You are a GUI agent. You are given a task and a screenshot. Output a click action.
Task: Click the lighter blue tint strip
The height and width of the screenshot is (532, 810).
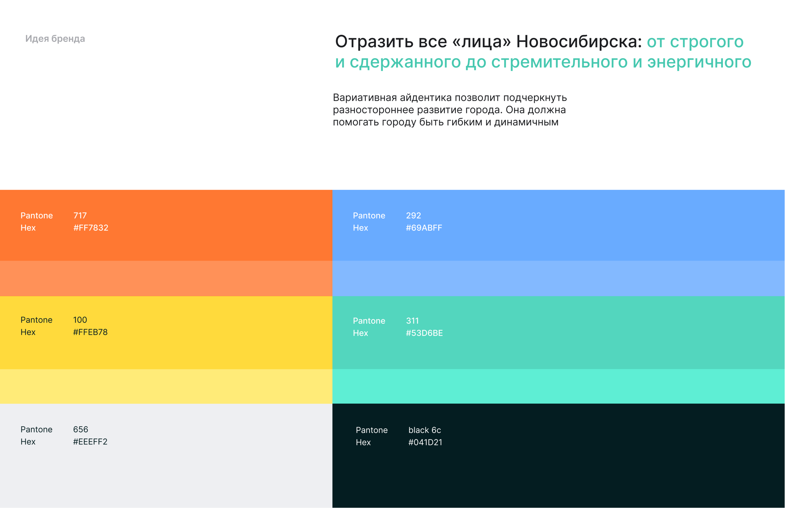(558, 278)
